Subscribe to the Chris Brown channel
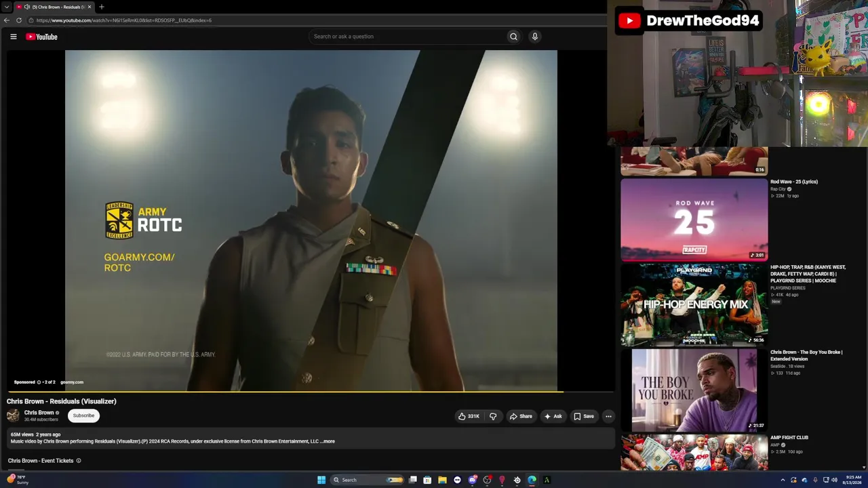 point(84,415)
